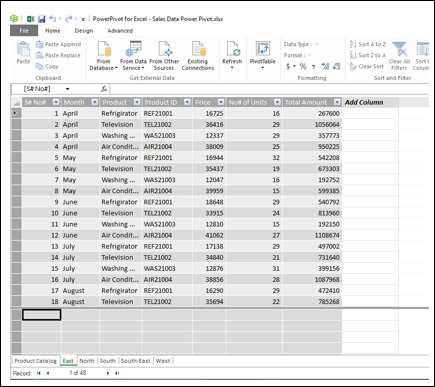Open Price column filter dropdown

pyautogui.click(x=221, y=102)
